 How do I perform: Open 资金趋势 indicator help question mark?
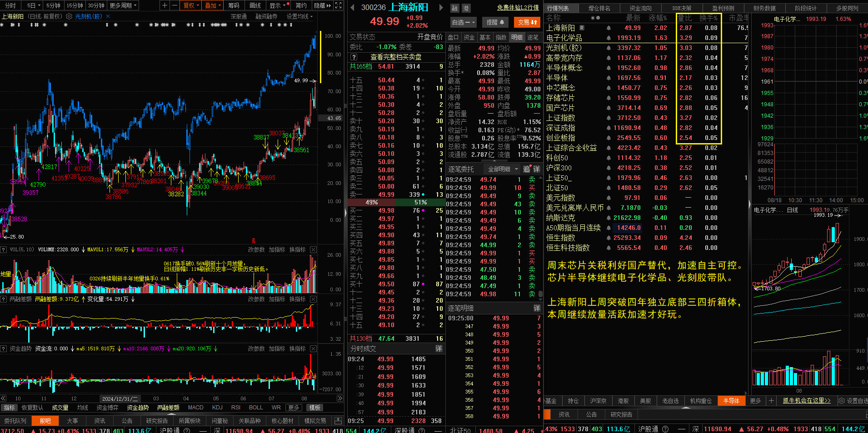(4, 349)
